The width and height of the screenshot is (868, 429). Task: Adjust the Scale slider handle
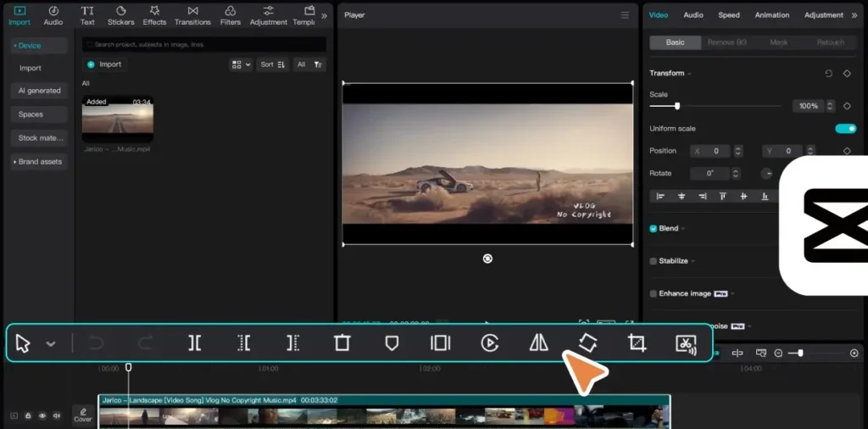677,106
